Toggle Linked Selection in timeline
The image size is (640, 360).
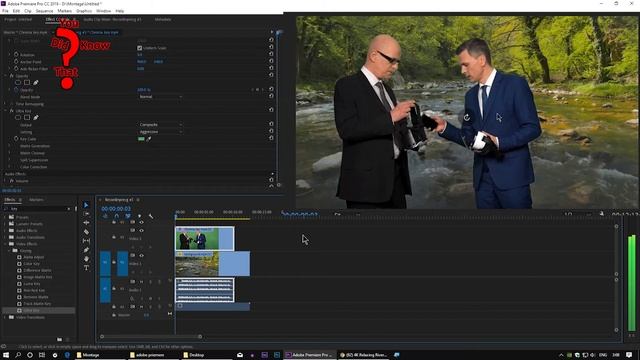tap(128, 216)
